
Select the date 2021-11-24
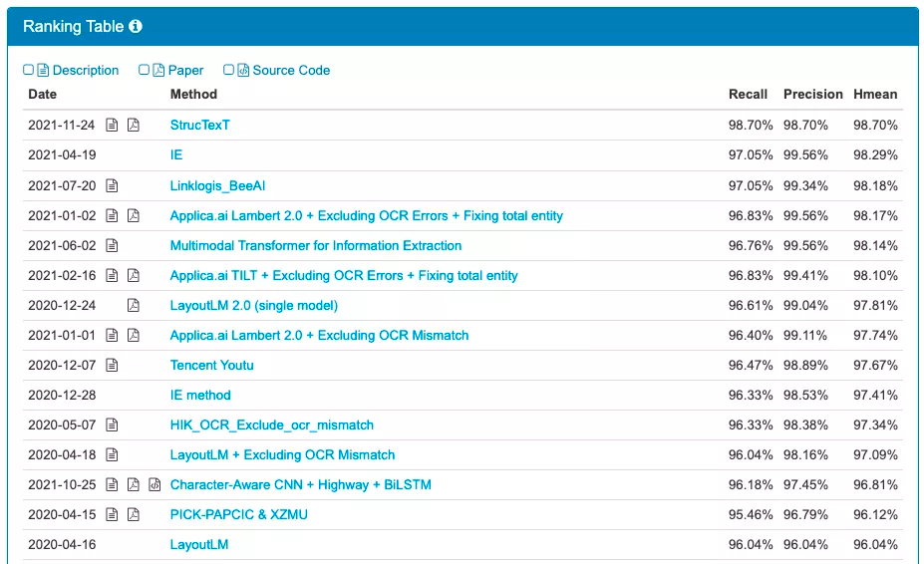click(61, 125)
